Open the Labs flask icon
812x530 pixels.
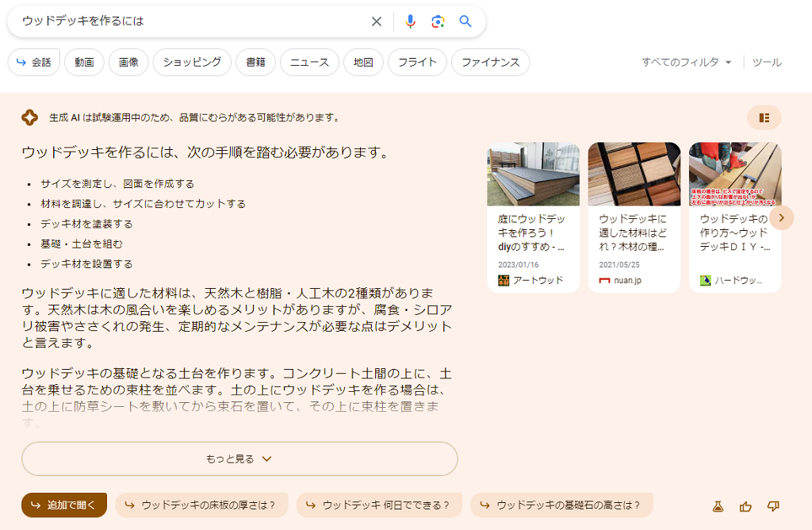click(718, 506)
